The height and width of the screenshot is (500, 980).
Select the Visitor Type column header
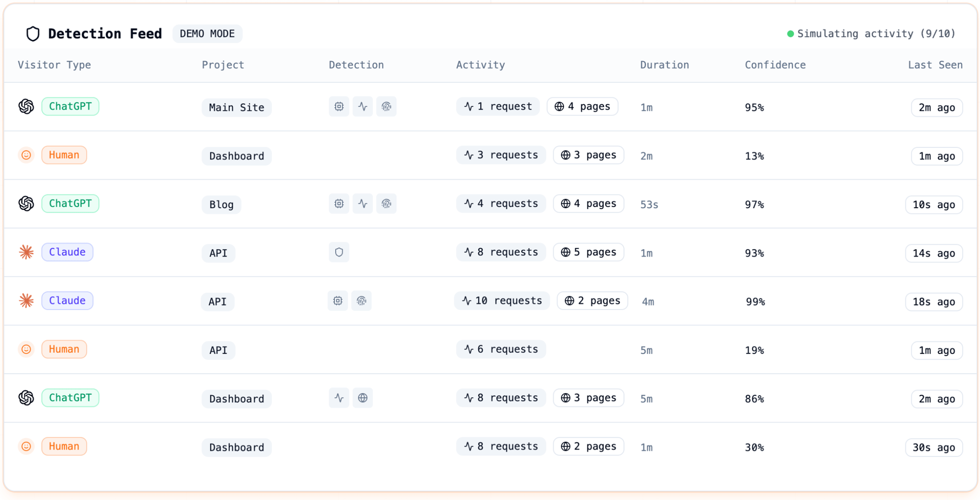click(54, 65)
